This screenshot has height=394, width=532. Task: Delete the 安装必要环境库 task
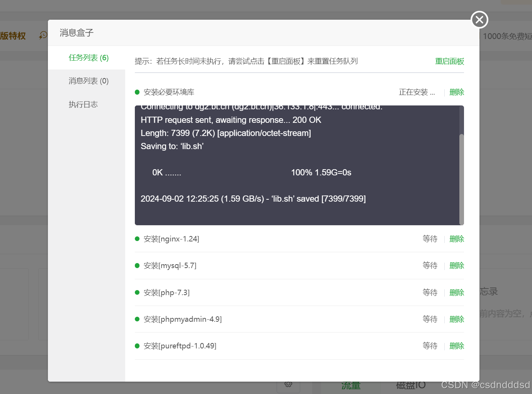point(457,92)
